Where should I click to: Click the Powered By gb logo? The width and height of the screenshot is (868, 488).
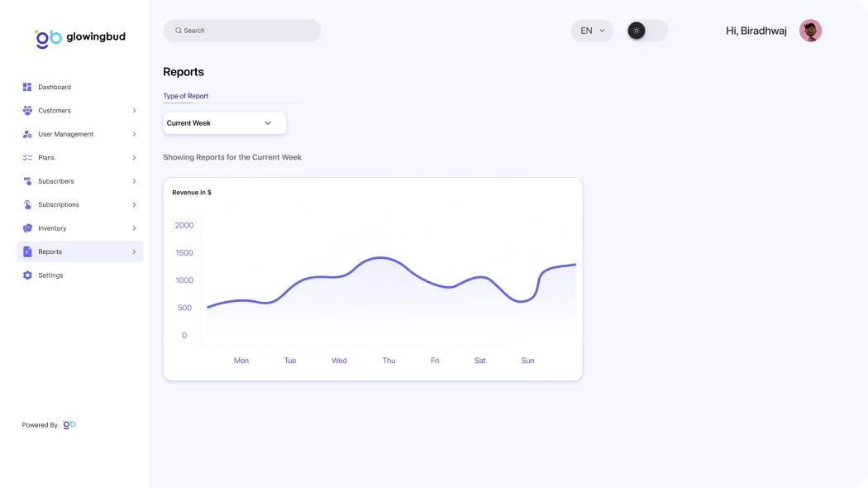point(69,424)
